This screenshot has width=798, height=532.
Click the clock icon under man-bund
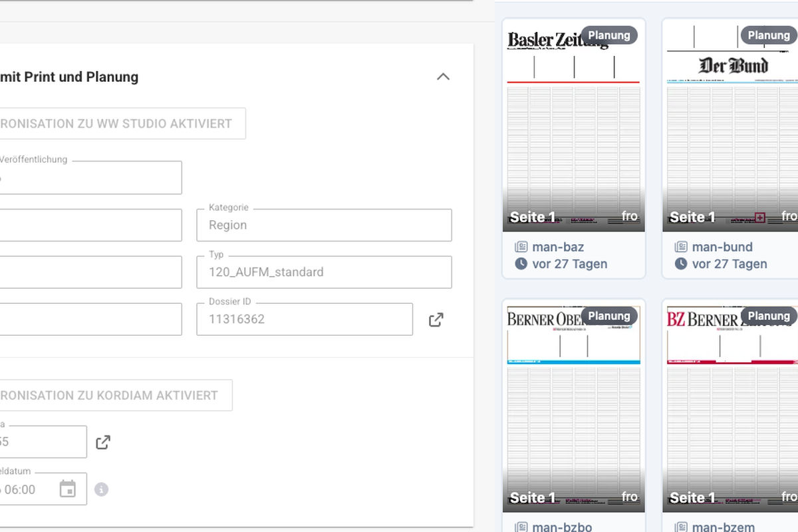pyautogui.click(x=681, y=264)
